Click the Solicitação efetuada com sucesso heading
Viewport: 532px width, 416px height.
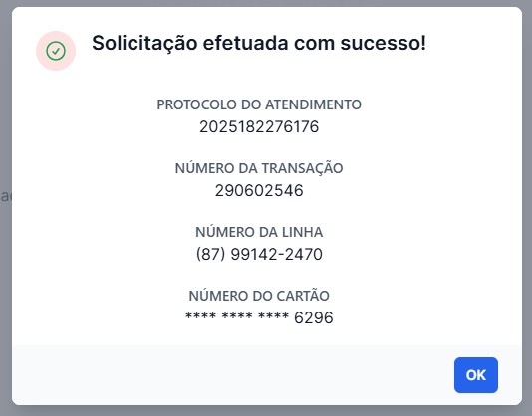click(259, 43)
